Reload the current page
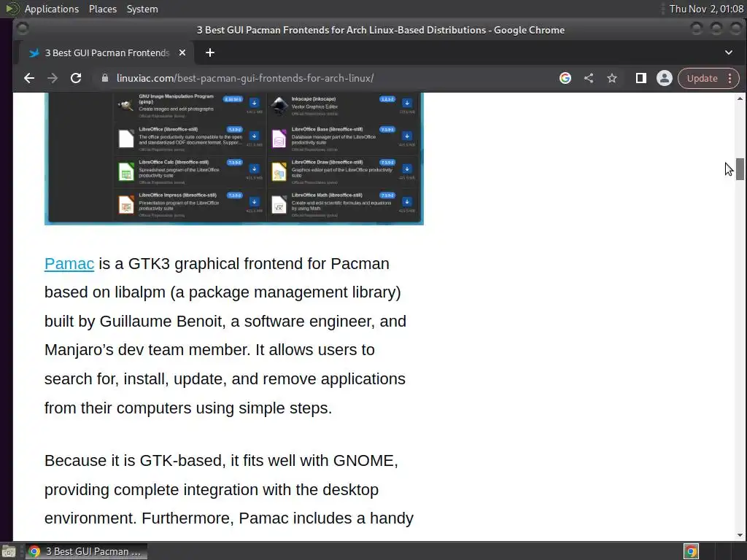747x560 pixels. pos(76,79)
